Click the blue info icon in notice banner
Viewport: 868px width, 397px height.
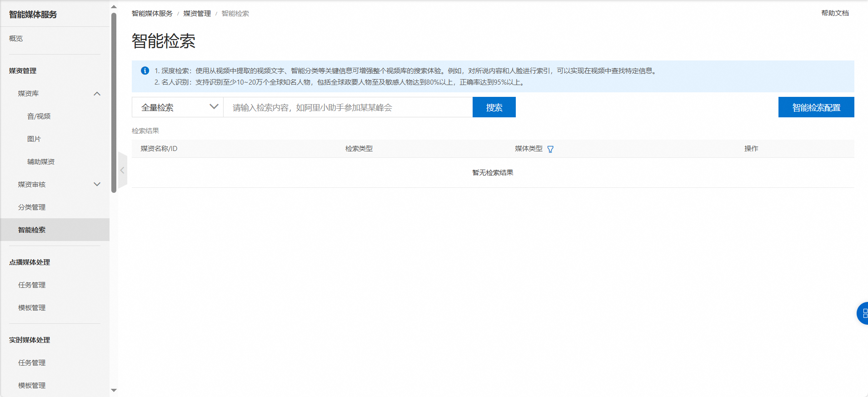(145, 70)
